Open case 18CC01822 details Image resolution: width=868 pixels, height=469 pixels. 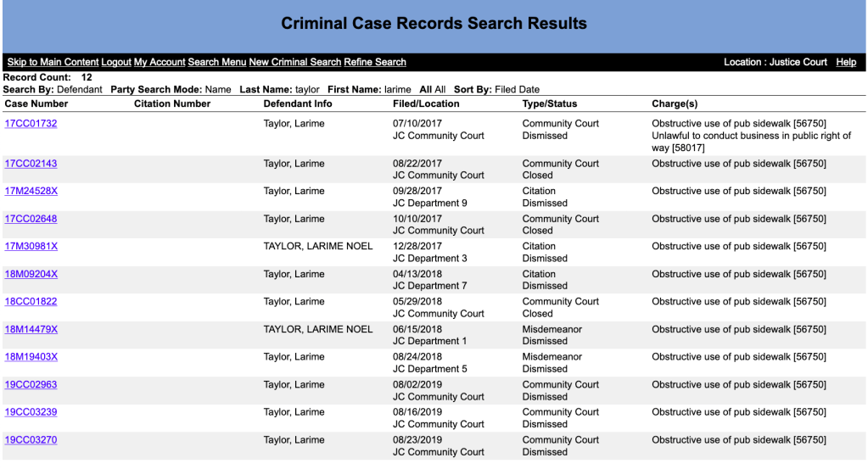(31, 302)
